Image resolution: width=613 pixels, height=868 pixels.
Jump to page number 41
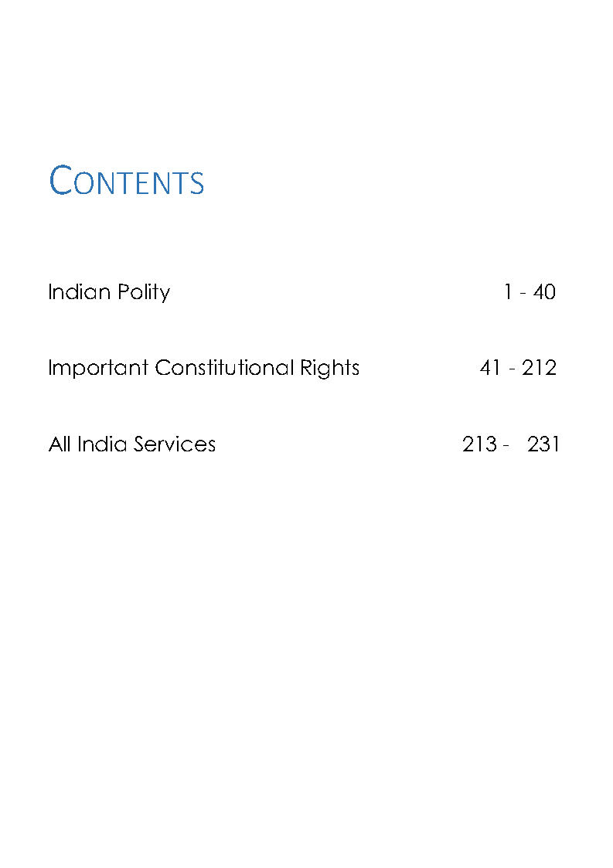(490, 368)
